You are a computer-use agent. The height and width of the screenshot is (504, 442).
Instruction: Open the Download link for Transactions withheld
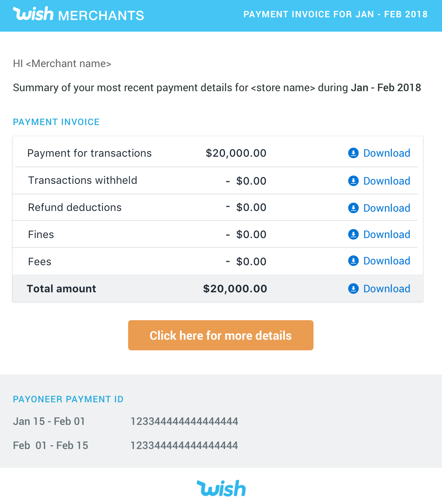(387, 181)
